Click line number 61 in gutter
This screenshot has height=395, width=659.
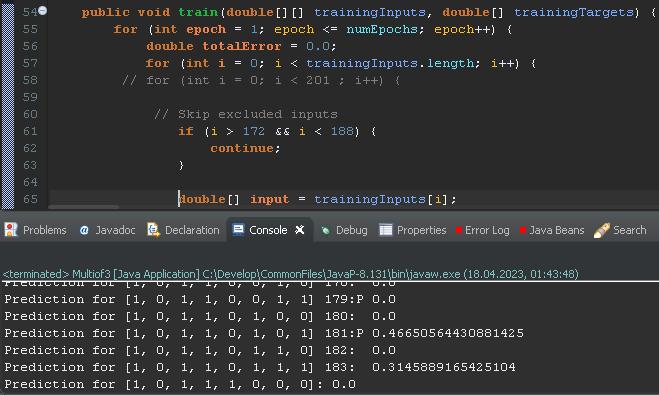30,131
